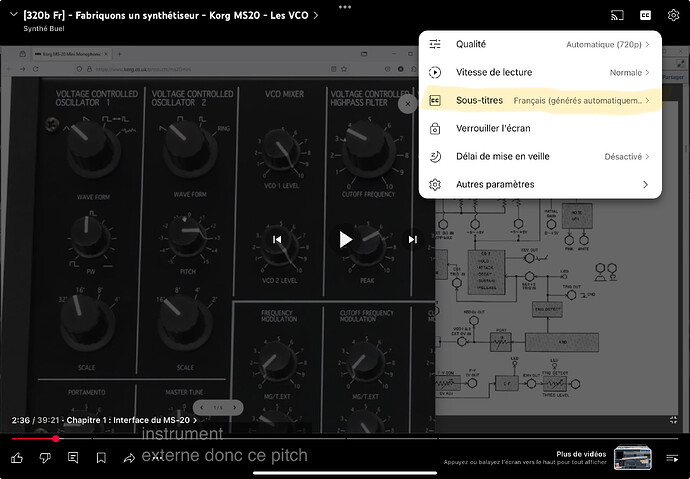This screenshot has width=690, height=479.
Task: Skip to the previous video
Action: click(x=277, y=239)
